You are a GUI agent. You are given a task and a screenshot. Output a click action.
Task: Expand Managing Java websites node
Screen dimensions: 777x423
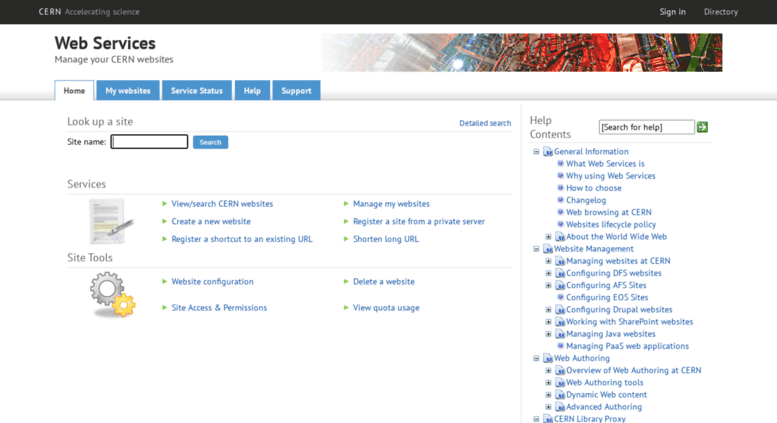(549, 334)
